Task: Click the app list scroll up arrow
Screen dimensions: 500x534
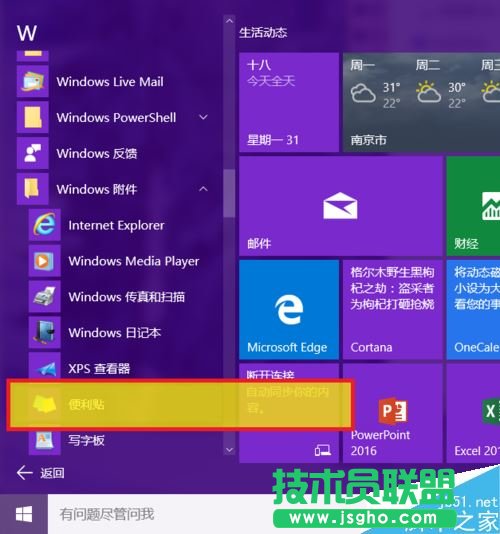Action: pos(230,21)
